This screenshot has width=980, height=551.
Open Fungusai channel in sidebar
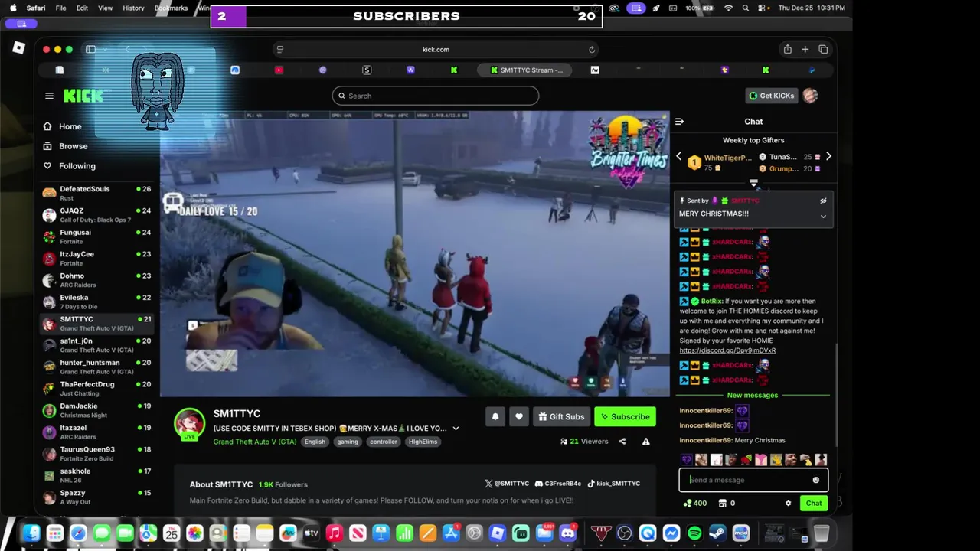point(97,236)
